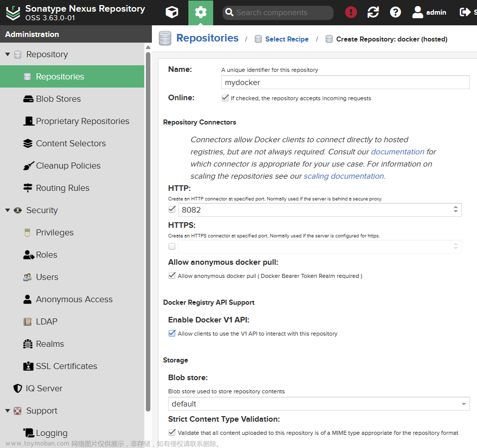
Task: Open the Browse cube icon
Action: pyautogui.click(x=172, y=13)
